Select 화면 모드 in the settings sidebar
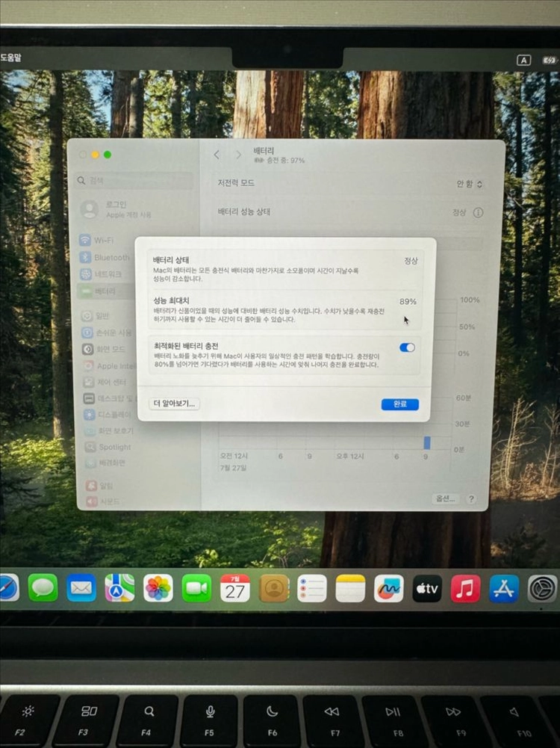 (104, 349)
